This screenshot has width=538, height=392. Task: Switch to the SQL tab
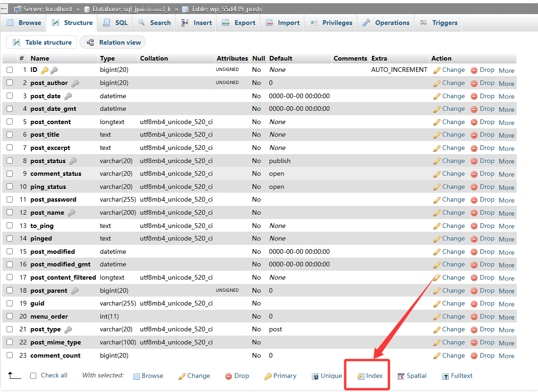click(115, 23)
